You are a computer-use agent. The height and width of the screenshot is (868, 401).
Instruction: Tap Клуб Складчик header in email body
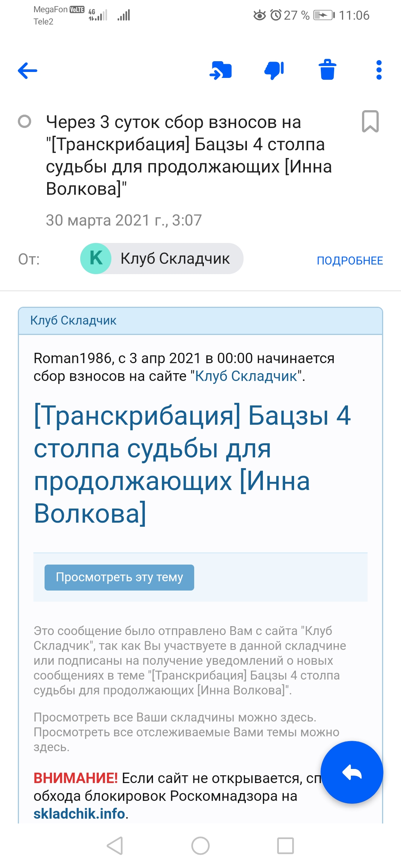(74, 320)
